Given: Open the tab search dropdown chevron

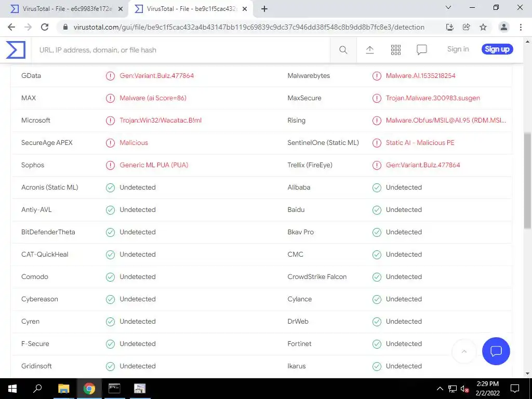Looking at the screenshot, I should click(448, 7).
